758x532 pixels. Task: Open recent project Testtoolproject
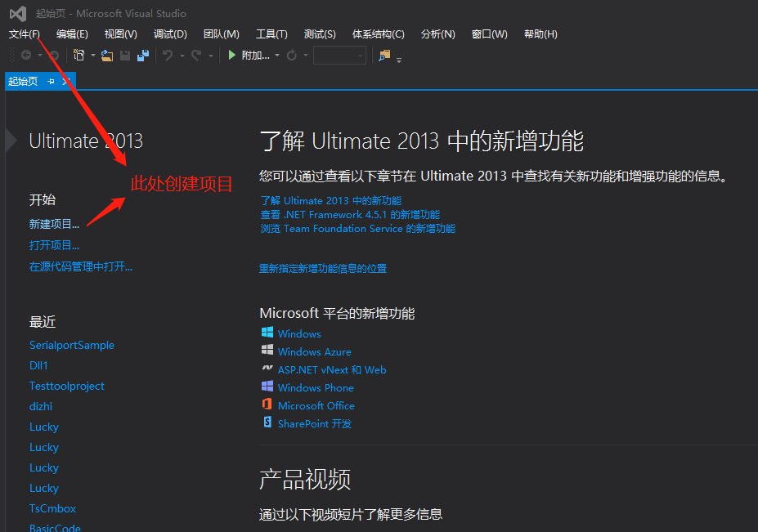[67, 386]
